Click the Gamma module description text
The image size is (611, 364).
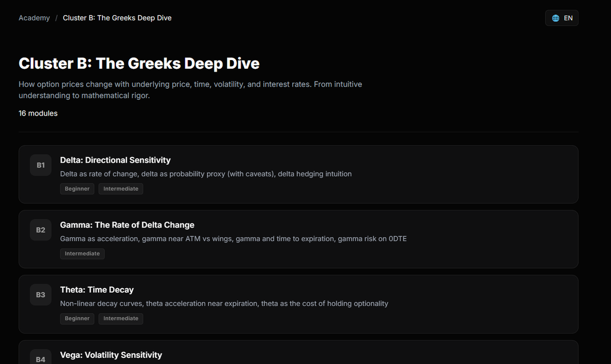click(x=233, y=239)
